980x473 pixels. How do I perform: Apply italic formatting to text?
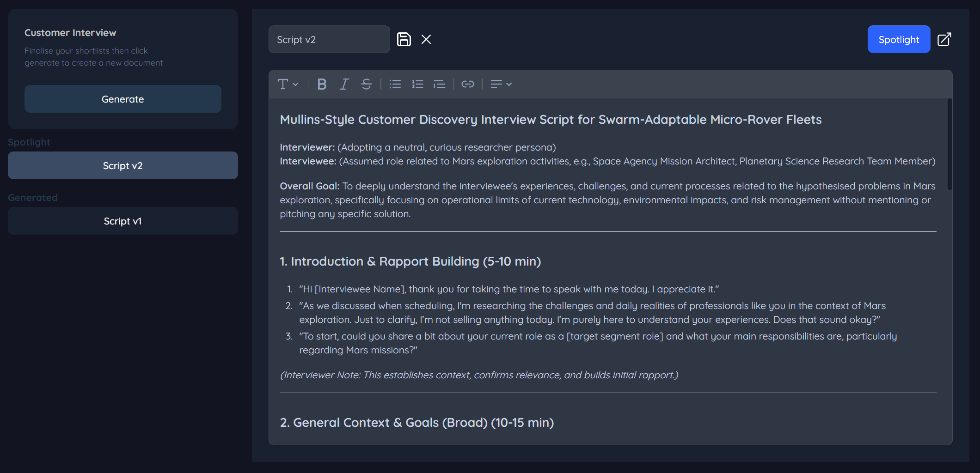[344, 84]
